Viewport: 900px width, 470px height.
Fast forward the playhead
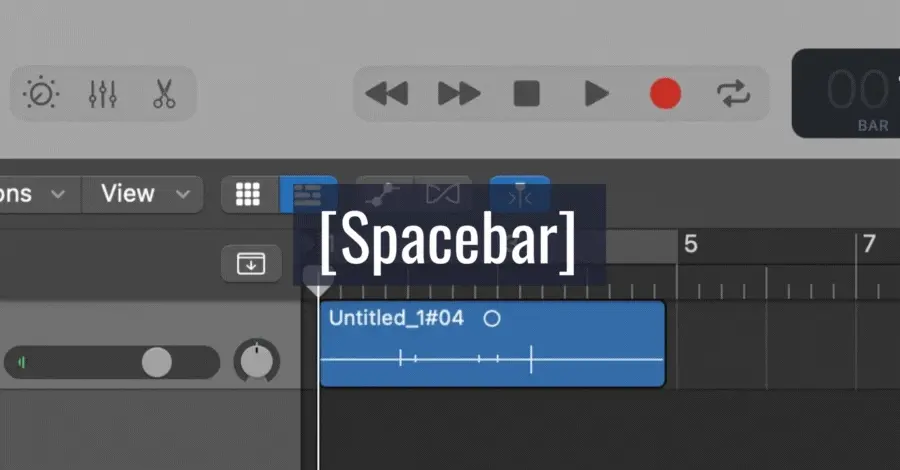459,94
